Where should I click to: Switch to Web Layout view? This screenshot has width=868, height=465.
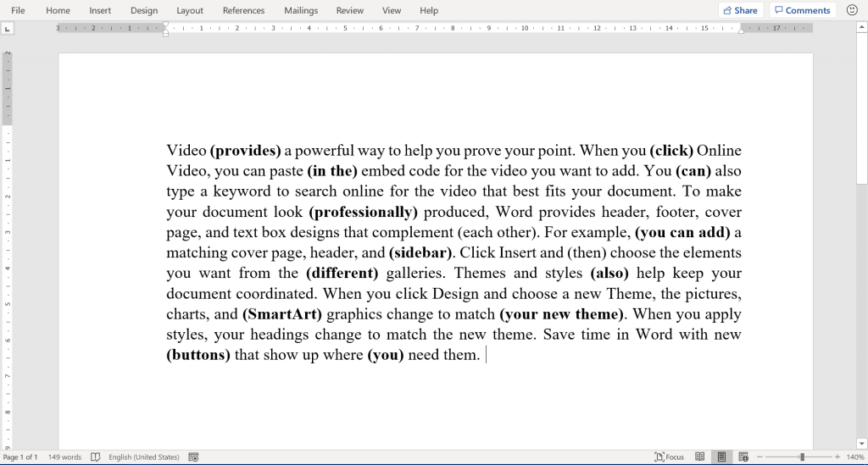(x=743, y=457)
